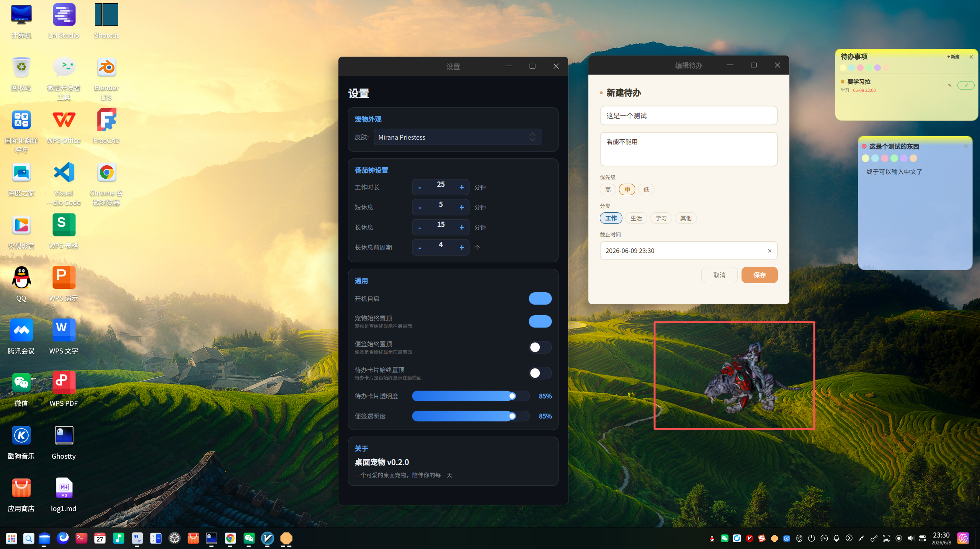
Task: Click the launcher grid icon in taskbar
Action: tap(11, 539)
